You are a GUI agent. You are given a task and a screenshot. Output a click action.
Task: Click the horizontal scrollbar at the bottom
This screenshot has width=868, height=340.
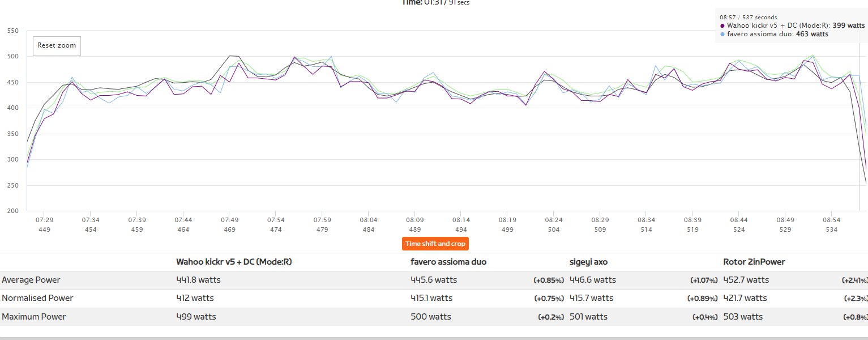click(x=434, y=338)
